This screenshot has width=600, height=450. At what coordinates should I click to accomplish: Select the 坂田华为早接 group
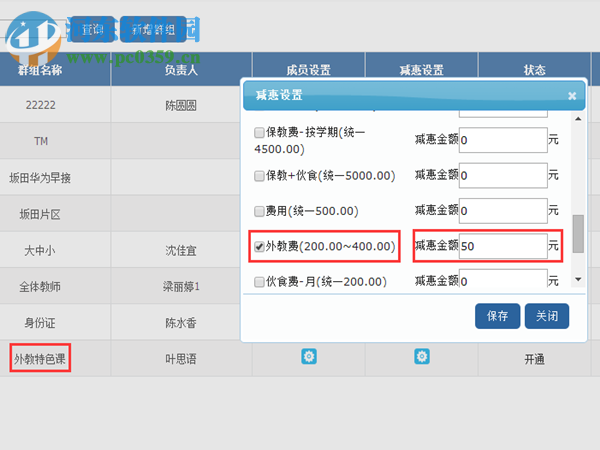coord(40,178)
